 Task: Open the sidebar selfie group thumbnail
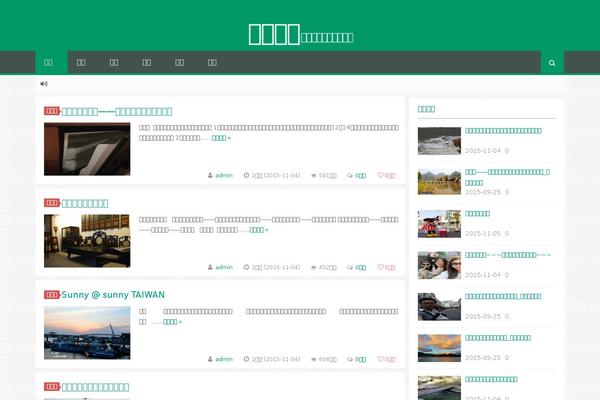click(439, 265)
